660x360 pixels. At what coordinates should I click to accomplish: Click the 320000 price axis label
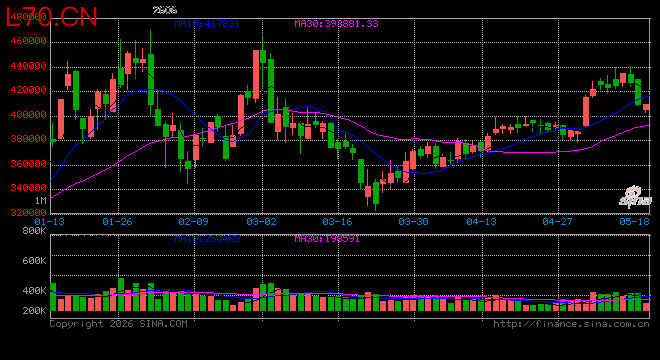(29, 213)
